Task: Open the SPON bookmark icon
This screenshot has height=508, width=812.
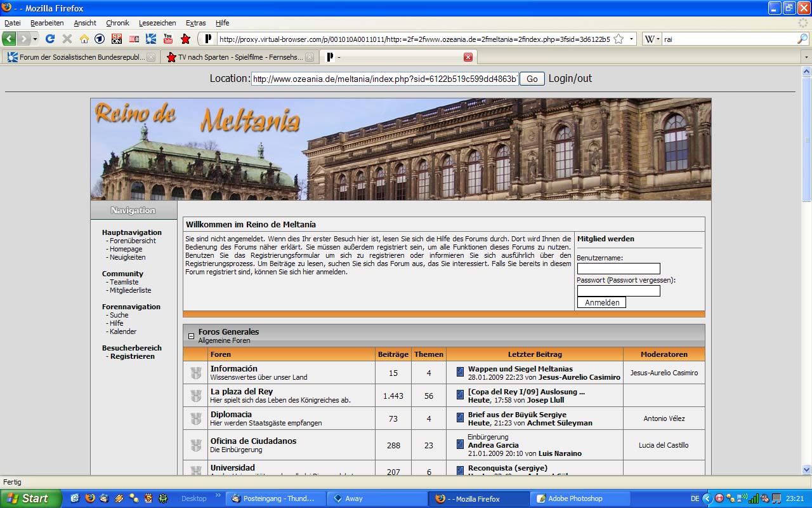Action: [117, 39]
